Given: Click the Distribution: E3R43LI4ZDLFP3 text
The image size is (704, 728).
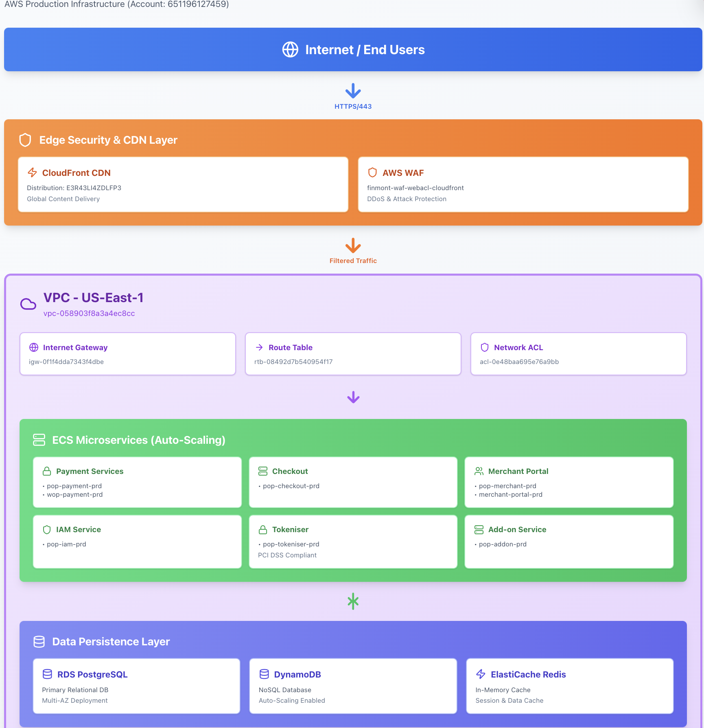Looking at the screenshot, I should (74, 188).
